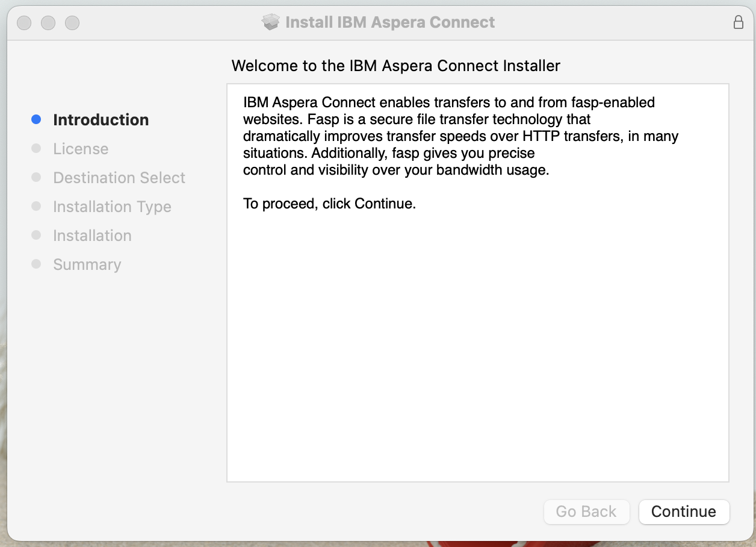The height and width of the screenshot is (547, 756).
Task: Click the installer package icon in title bar
Action: click(270, 22)
